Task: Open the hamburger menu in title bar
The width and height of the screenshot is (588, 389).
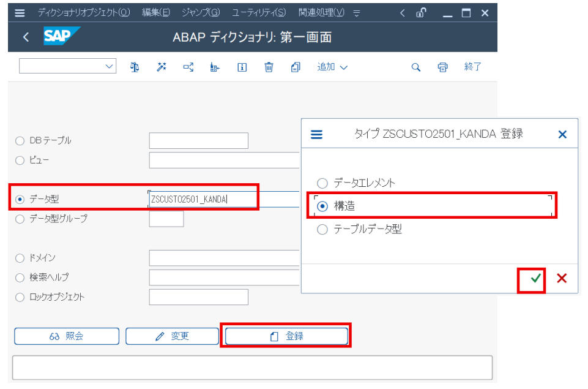Action: (20, 13)
